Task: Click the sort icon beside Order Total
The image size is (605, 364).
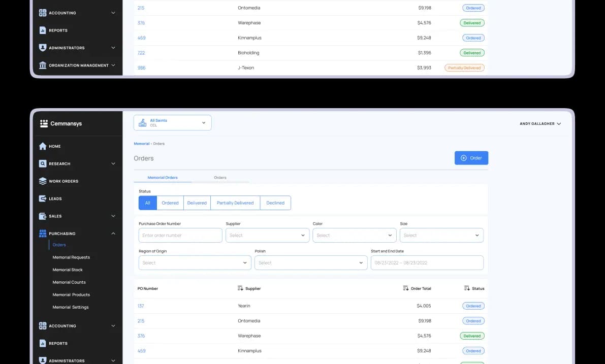Action: [x=406, y=288]
